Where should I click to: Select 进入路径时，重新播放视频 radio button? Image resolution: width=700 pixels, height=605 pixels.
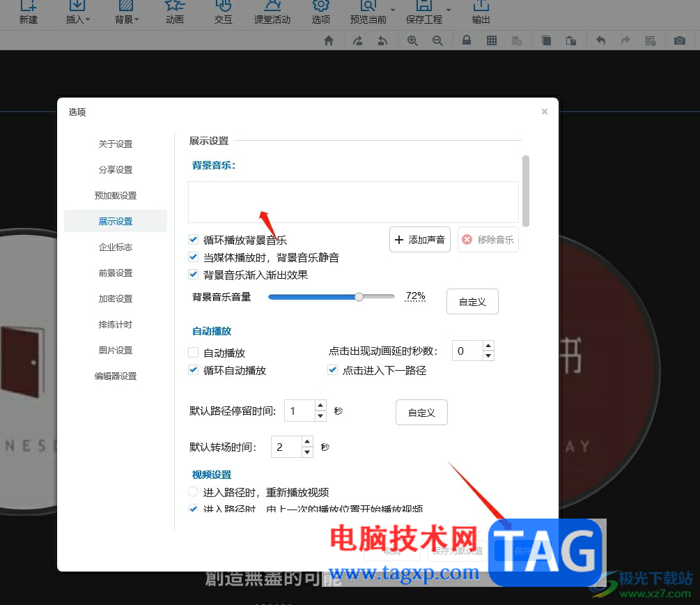(x=193, y=491)
